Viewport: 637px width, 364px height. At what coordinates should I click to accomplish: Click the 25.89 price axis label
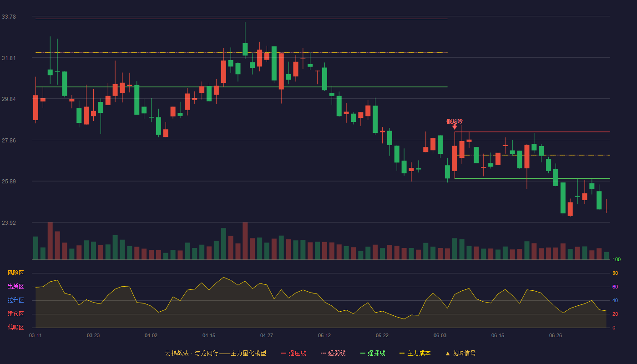9,182
